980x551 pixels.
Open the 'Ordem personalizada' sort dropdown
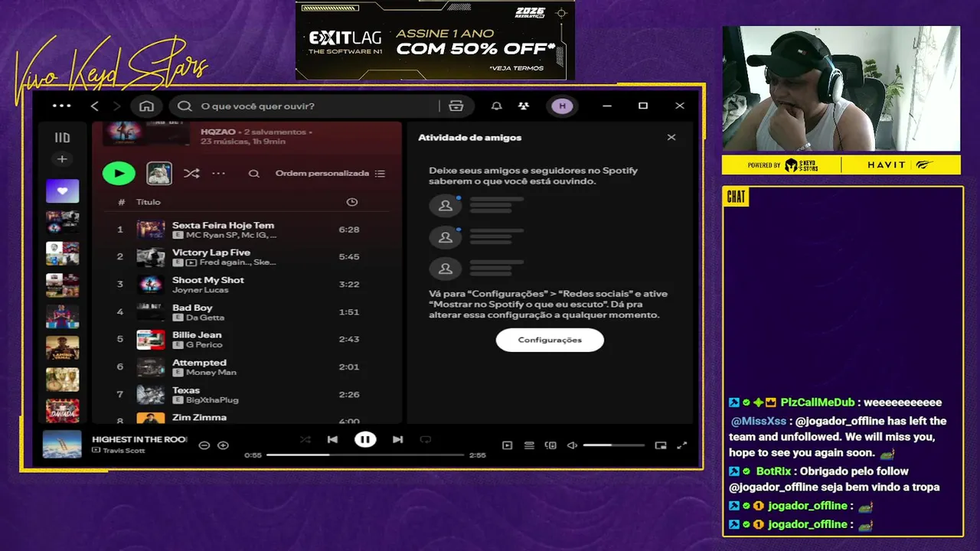(330, 174)
